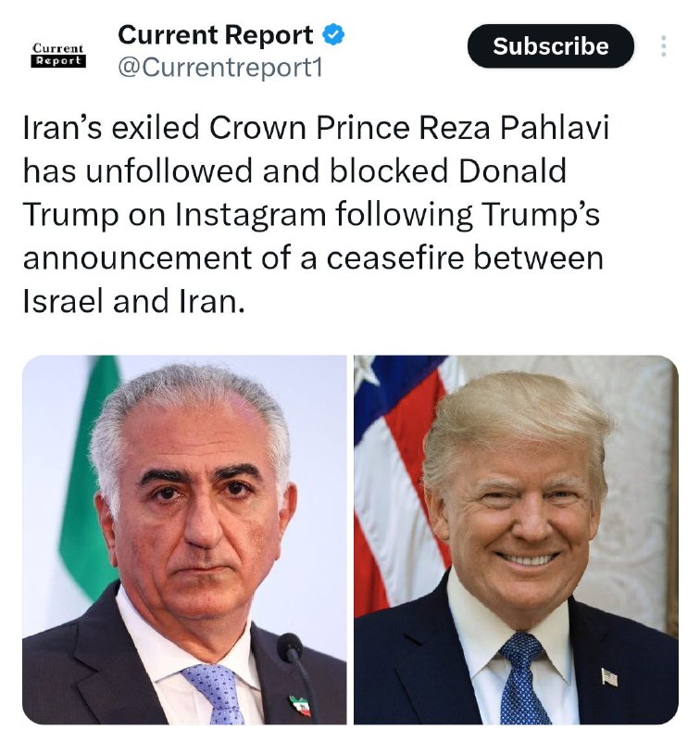The height and width of the screenshot is (741, 700).
Task: Click the Current Report display name
Action: point(216,34)
